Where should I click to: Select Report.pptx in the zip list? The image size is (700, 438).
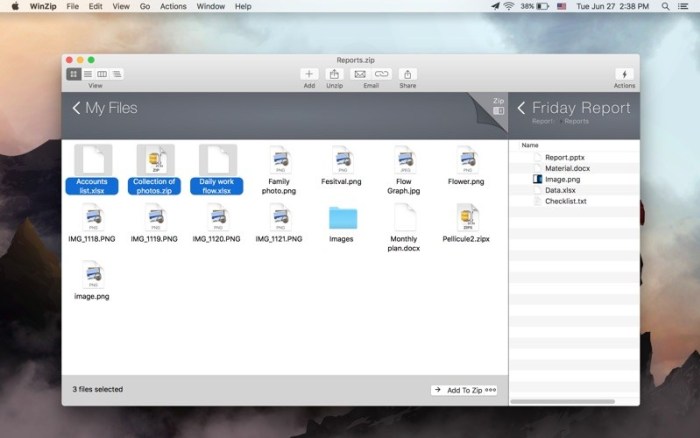pyautogui.click(x=563, y=157)
